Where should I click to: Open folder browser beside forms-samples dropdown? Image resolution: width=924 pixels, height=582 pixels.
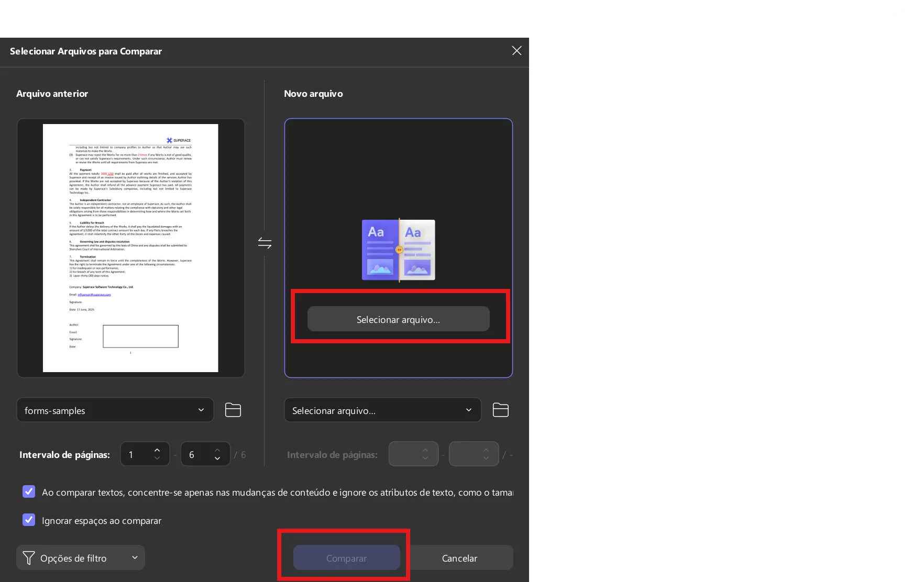pyautogui.click(x=233, y=410)
